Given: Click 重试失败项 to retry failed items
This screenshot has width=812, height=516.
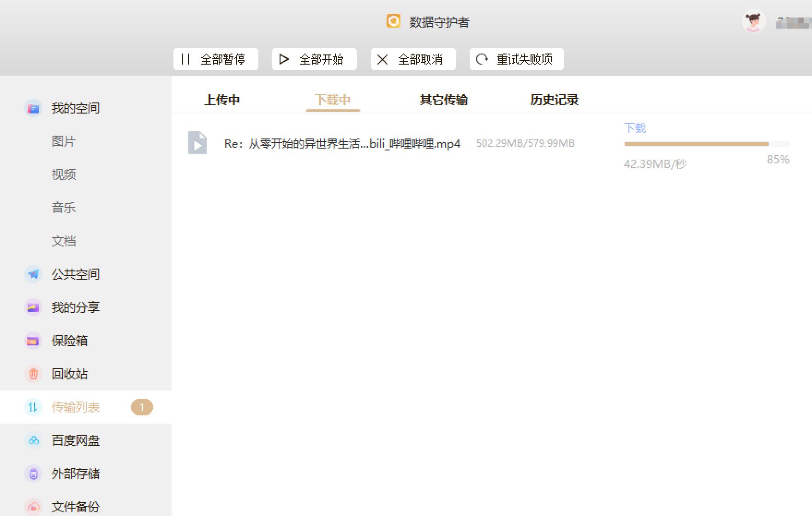Looking at the screenshot, I should coord(516,59).
